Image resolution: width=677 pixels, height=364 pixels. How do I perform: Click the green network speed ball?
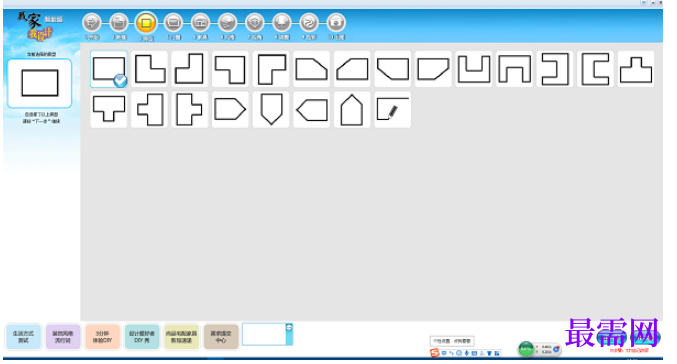pos(526,348)
